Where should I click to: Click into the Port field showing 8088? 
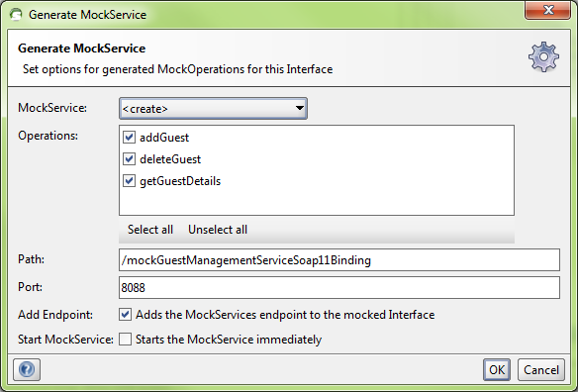pos(339,288)
